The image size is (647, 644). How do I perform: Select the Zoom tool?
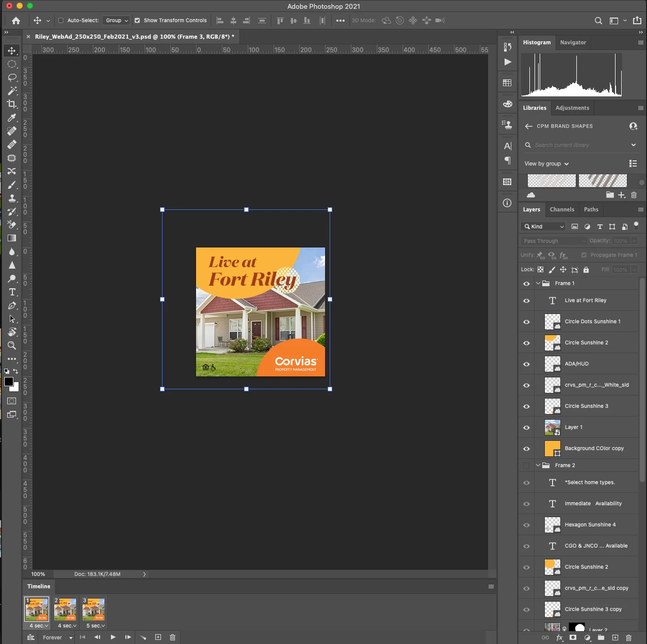pos(12,345)
